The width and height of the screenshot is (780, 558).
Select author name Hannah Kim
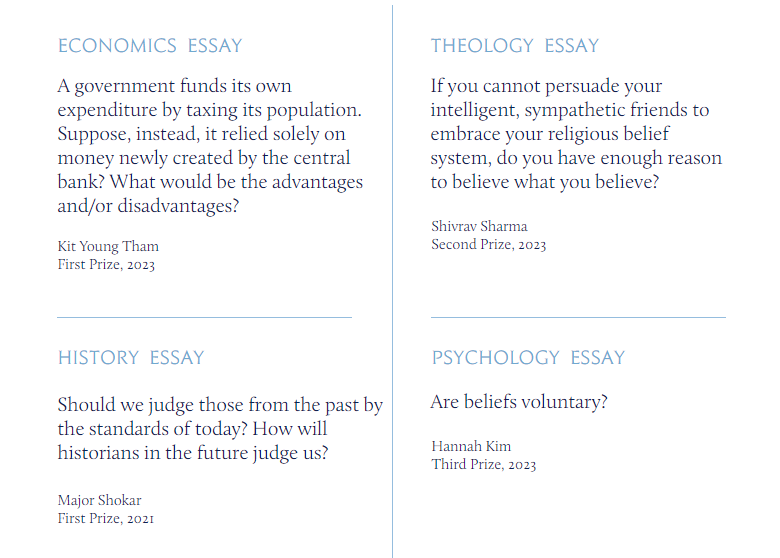coord(471,446)
